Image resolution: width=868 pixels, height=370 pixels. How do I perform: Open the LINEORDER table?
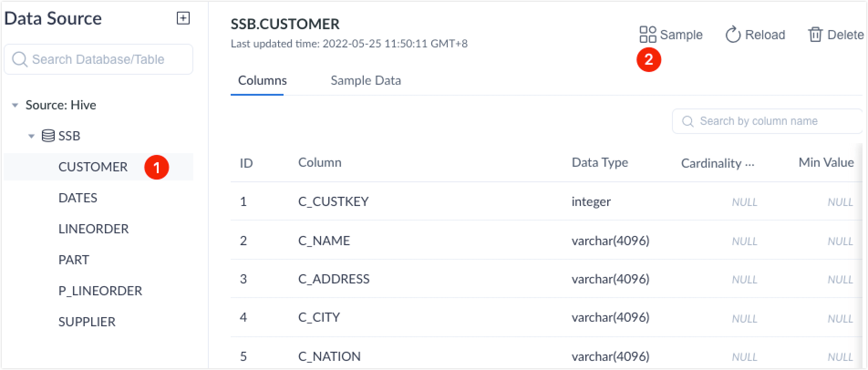[93, 229]
